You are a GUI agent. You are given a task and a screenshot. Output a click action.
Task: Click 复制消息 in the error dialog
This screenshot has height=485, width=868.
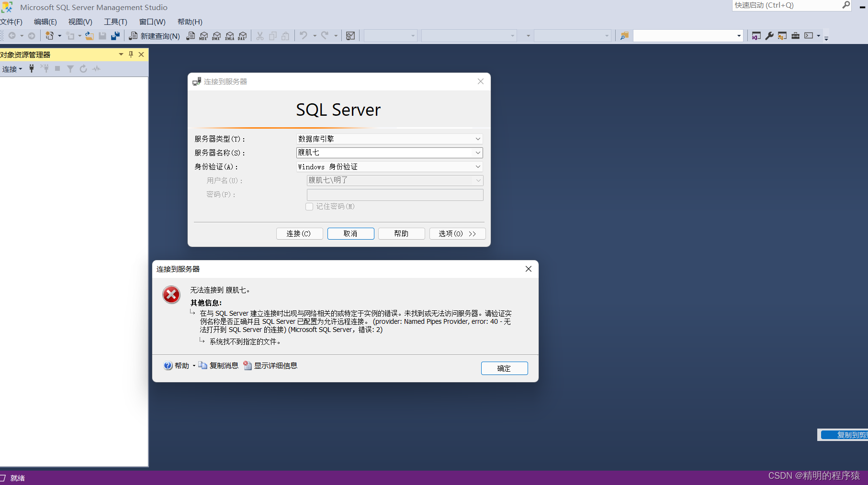218,365
